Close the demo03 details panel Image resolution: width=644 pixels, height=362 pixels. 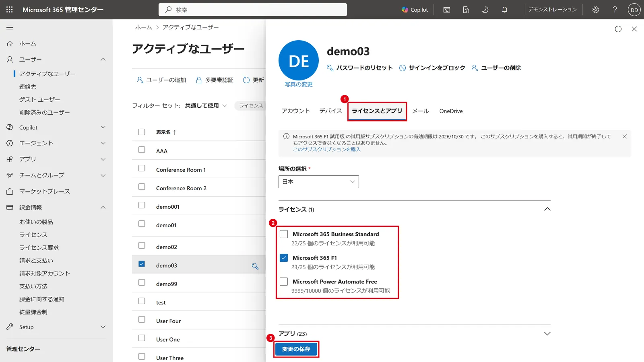[634, 29]
